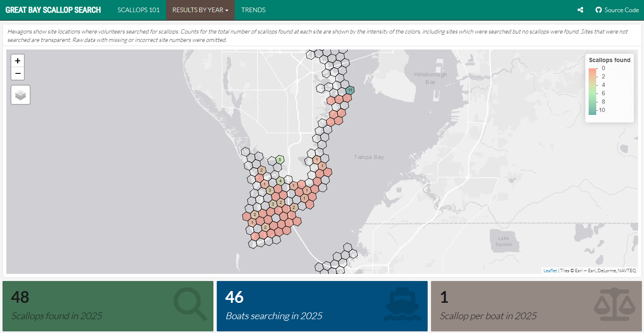Image resolution: width=644 pixels, height=333 pixels.
Task: Click the share icon in navbar
Action: (580, 10)
